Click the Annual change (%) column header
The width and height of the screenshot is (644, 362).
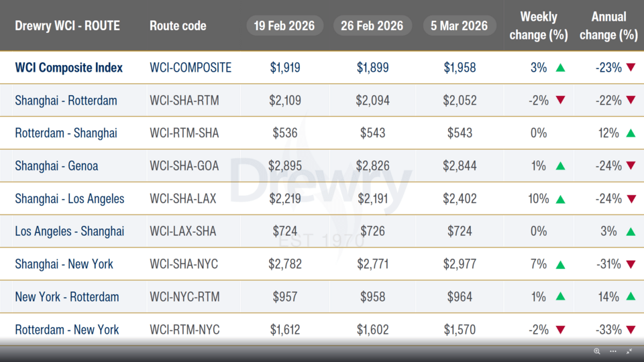(x=608, y=25)
